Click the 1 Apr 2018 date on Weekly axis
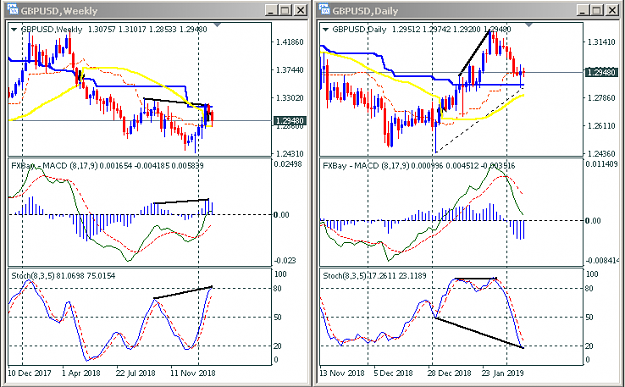This screenshot has width=625, height=387. (81, 373)
